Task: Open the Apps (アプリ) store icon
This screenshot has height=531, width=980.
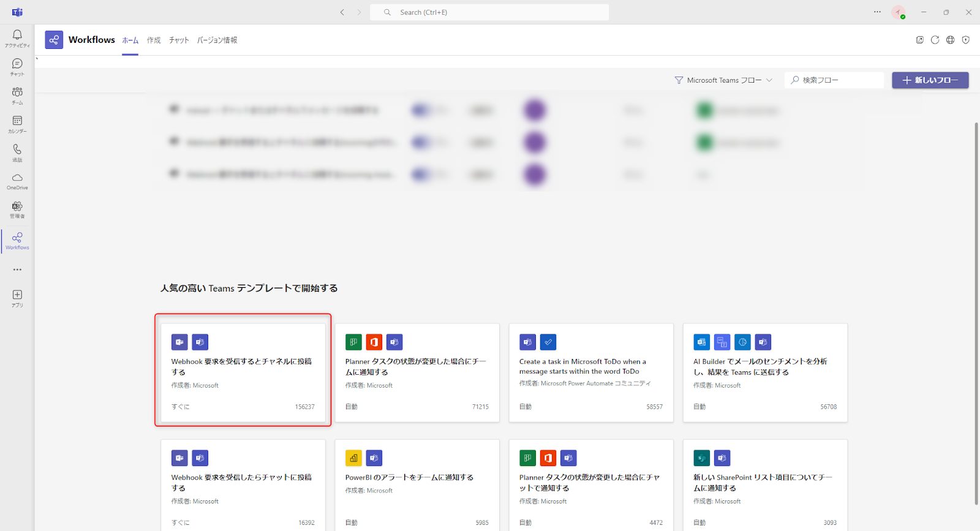Action: click(17, 298)
